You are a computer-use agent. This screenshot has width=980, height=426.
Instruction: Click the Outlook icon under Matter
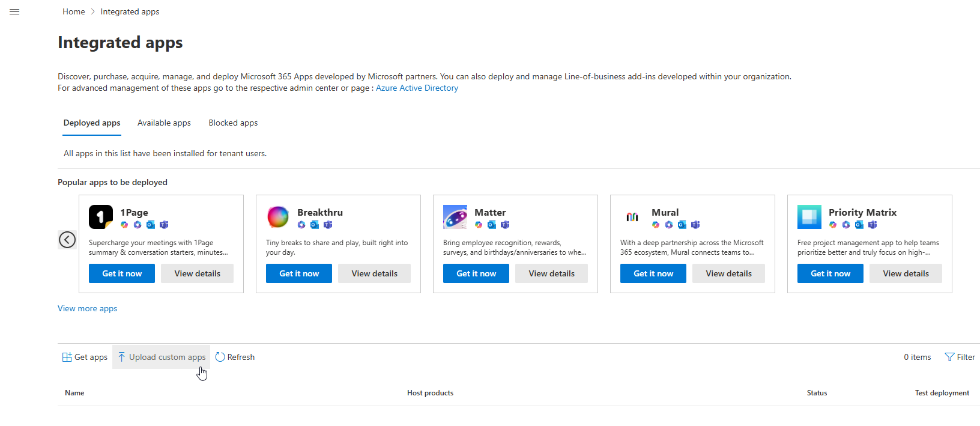tap(492, 225)
